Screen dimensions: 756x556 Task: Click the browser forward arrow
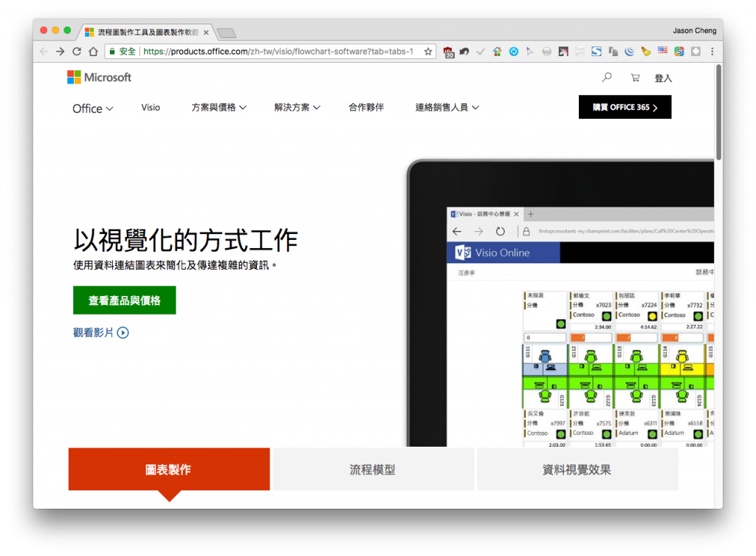[61, 52]
